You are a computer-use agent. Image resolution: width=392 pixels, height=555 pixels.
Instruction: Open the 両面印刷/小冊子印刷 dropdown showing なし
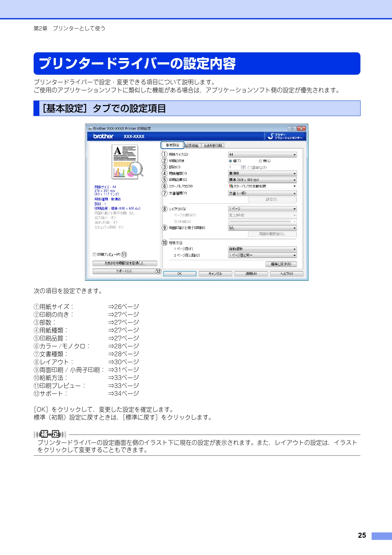tap(262, 228)
